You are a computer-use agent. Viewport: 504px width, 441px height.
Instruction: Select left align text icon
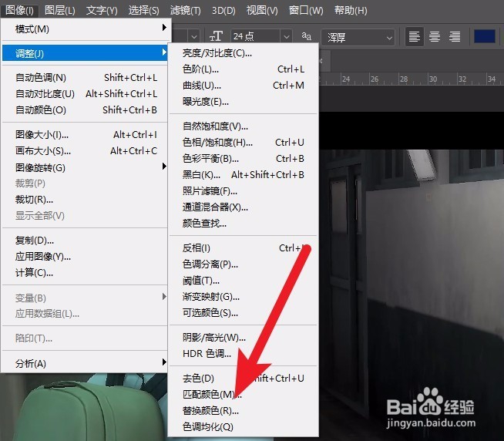pos(414,37)
